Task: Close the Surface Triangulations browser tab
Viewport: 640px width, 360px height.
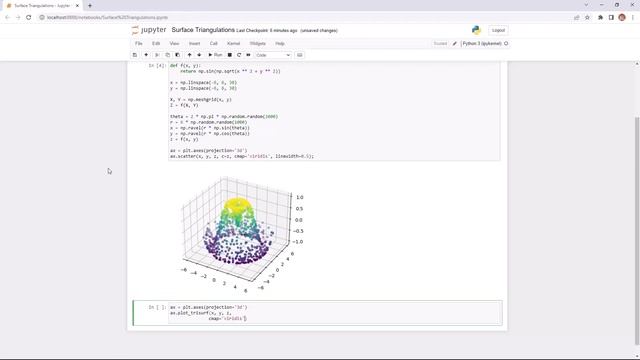Action: tap(77, 6)
